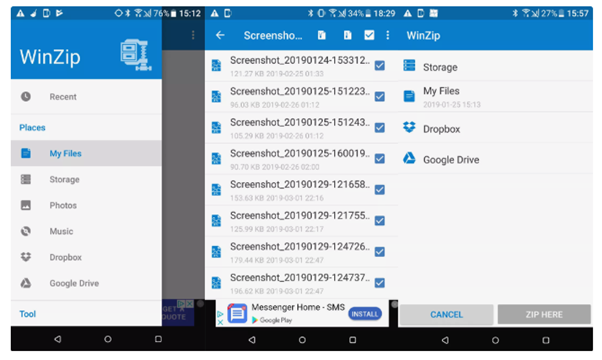
Task: Select My Files in drawer menu
Action: [x=86, y=154]
